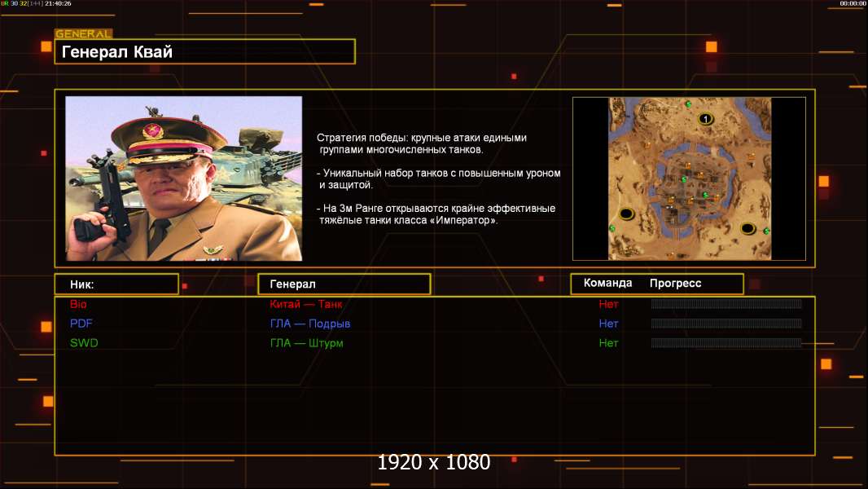Click start position marker numbered 1 on map

click(x=705, y=118)
